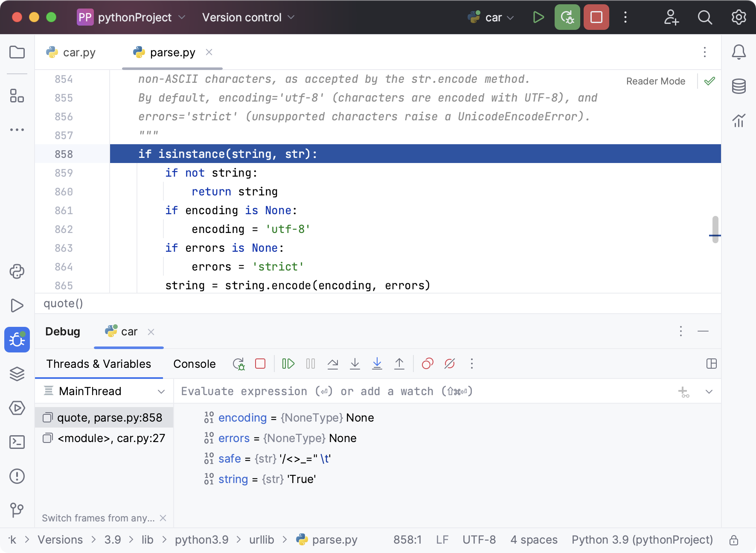Open the Database tool window
The width and height of the screenshot is (756, 553).
click(x=739, y=86)
